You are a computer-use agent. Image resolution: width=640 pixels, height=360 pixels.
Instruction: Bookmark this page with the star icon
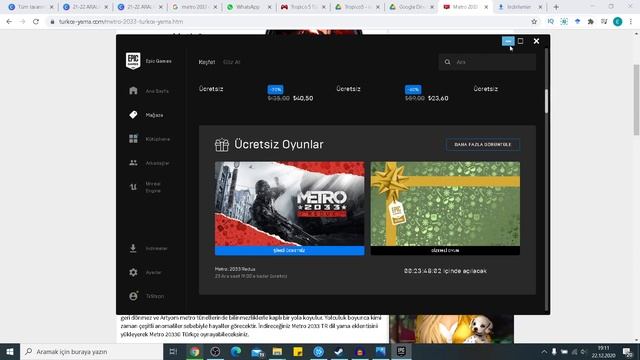534,22
